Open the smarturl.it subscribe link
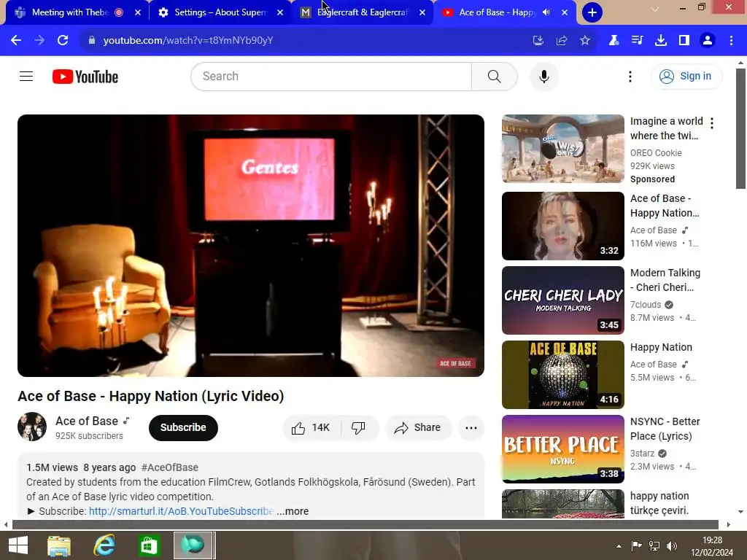The image size is (747, 560). [x=181, y=511]
